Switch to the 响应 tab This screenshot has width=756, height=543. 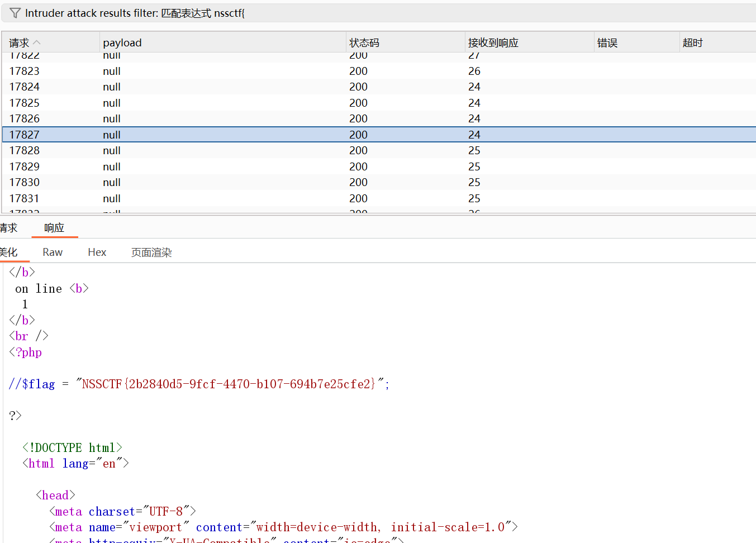click(54, 228)
